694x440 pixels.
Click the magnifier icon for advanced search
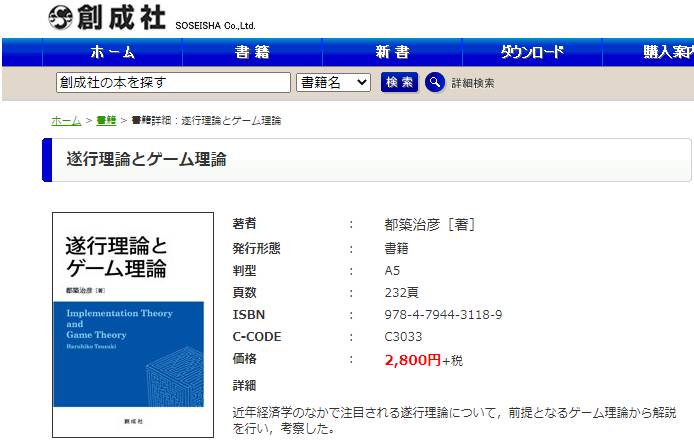tap(434, 82)
